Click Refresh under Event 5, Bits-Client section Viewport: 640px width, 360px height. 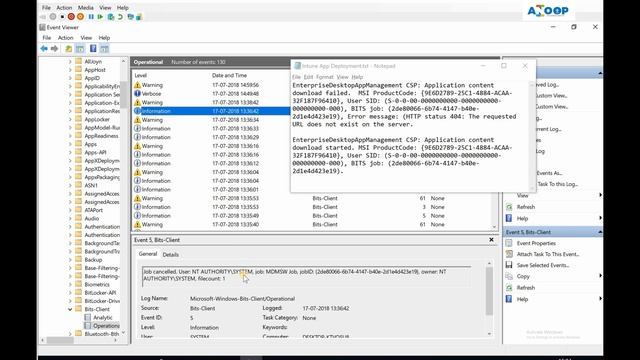[x=526, y=288]
